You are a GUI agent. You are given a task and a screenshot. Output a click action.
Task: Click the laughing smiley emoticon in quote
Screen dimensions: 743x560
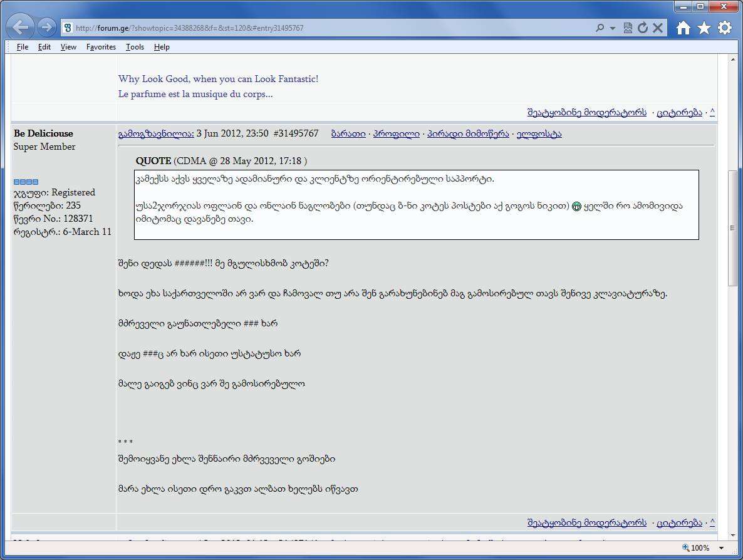(576, 206)
